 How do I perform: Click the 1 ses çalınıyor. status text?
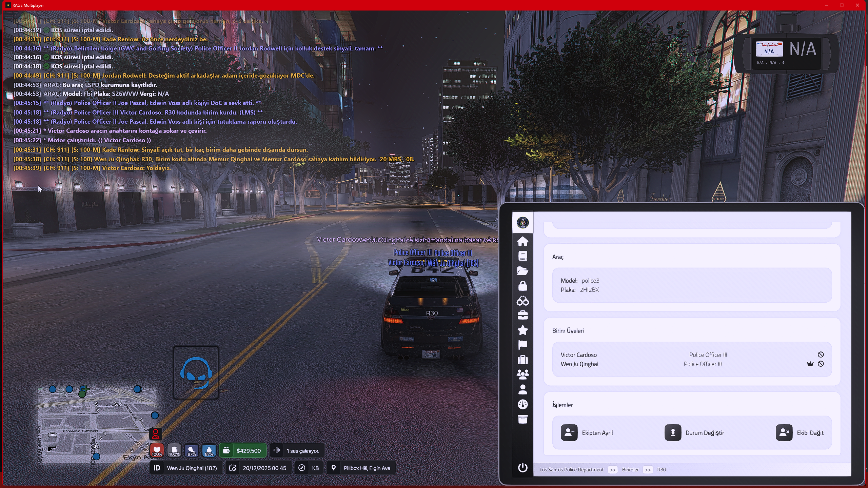303,451
